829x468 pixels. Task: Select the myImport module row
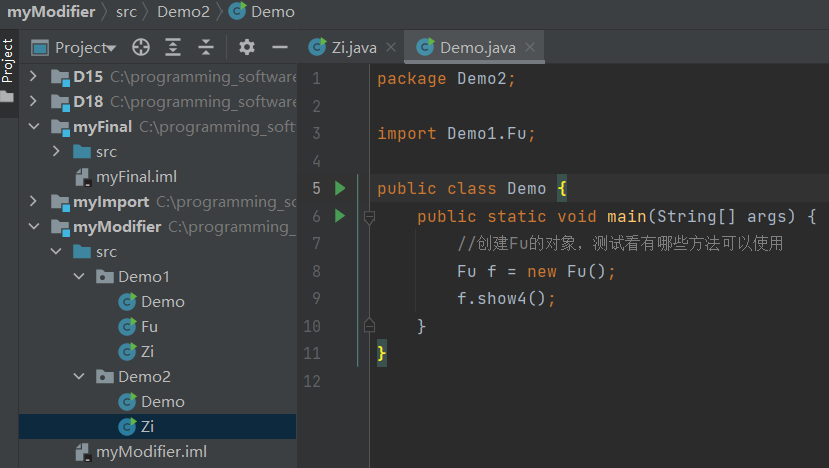[158, 201]
